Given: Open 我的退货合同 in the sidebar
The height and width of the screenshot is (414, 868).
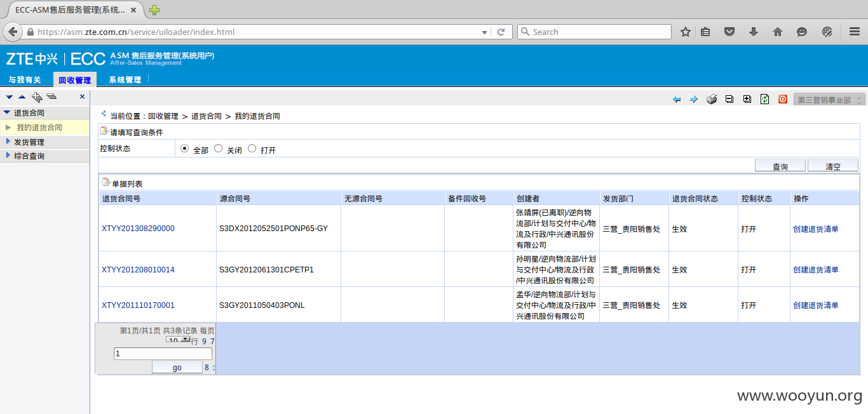Looking at the screenshot, I should pyautogui.click(x=39, y=128).
